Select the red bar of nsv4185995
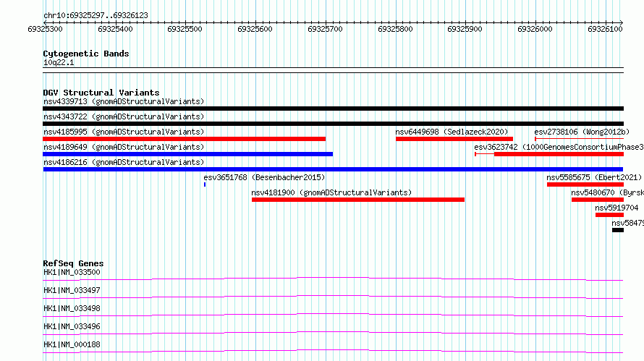This screenshot has width=644, height=361. pyautogui.click(x=184, y=139)
